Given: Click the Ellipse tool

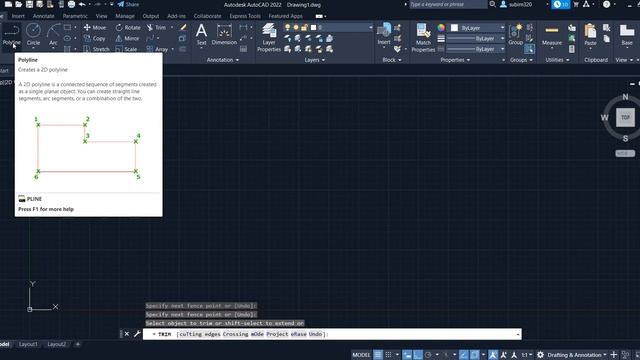Looking at the screenshot, I should coord(67,38).
